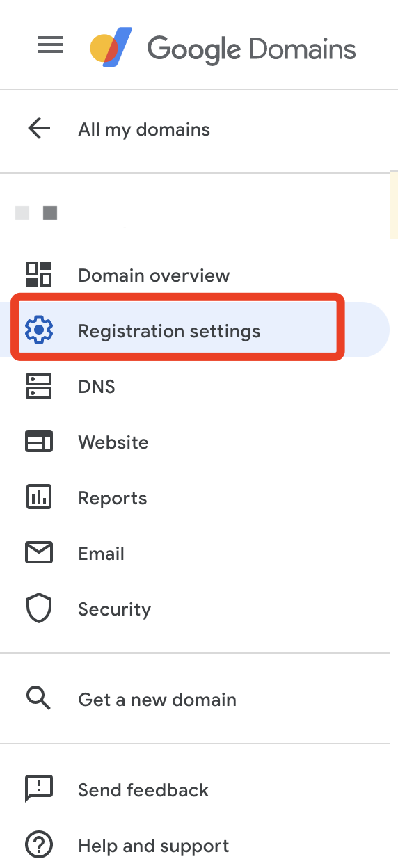
Task: Open Domain overview page
Action: click(154, 275)
